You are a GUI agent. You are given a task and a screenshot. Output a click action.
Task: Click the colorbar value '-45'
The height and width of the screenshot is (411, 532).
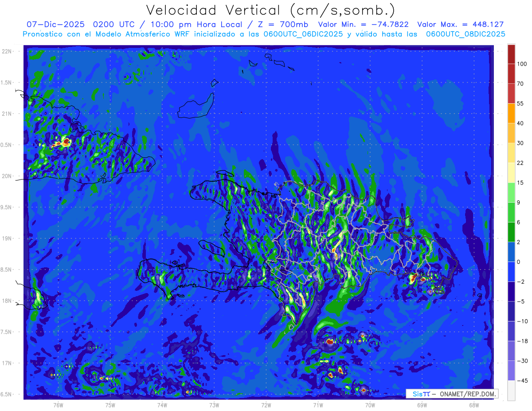click(x=522, y=380)
